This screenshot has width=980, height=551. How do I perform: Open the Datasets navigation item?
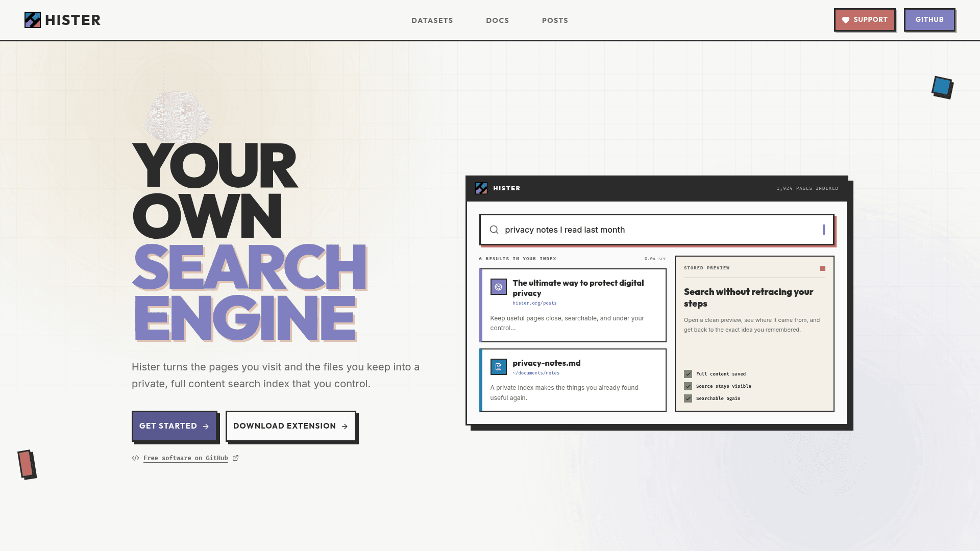point(432,20)
